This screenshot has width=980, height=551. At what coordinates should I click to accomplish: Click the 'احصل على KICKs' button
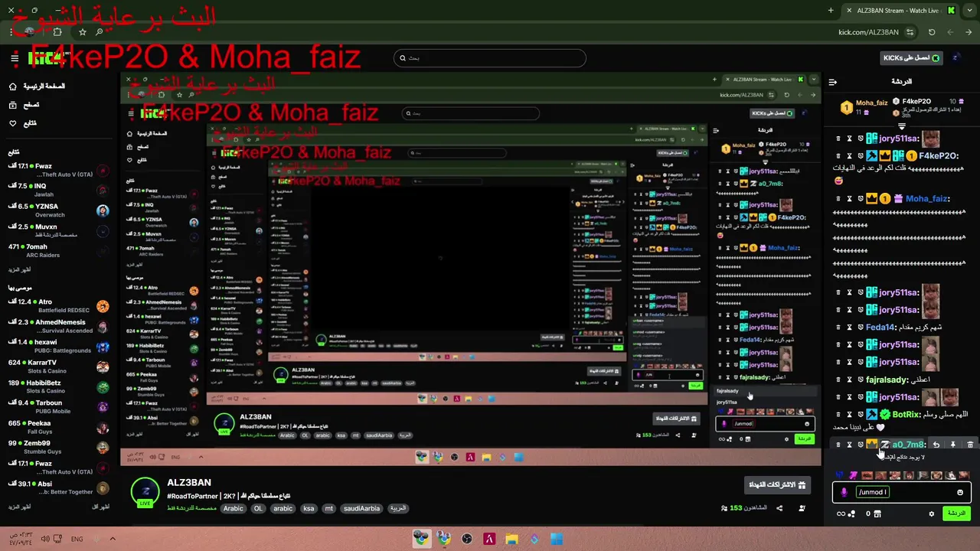click(911, 57)
